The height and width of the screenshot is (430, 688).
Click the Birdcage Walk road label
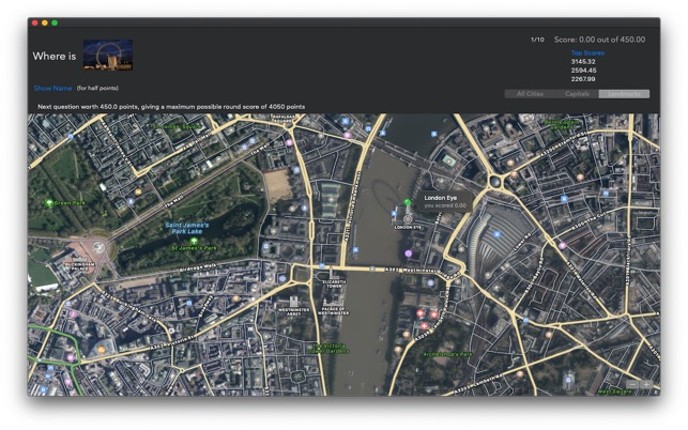coord(197,268)
